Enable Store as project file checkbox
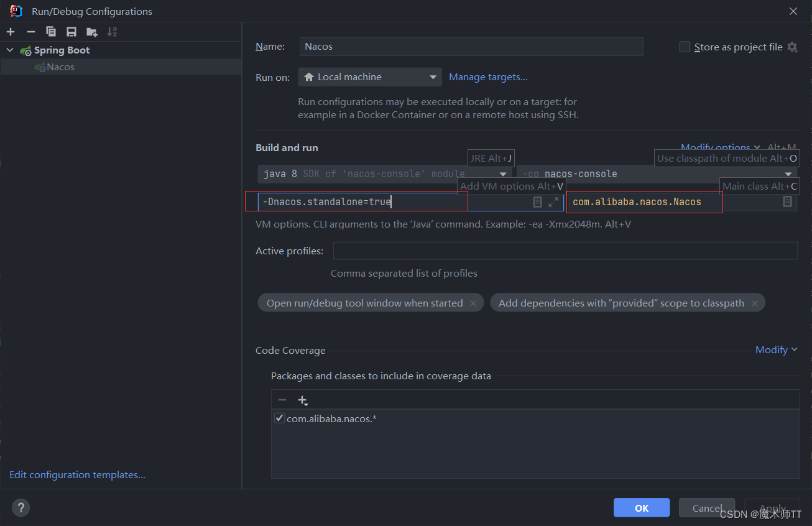The height and width of the screenshot is (526, 812). [x=685, y=47]
